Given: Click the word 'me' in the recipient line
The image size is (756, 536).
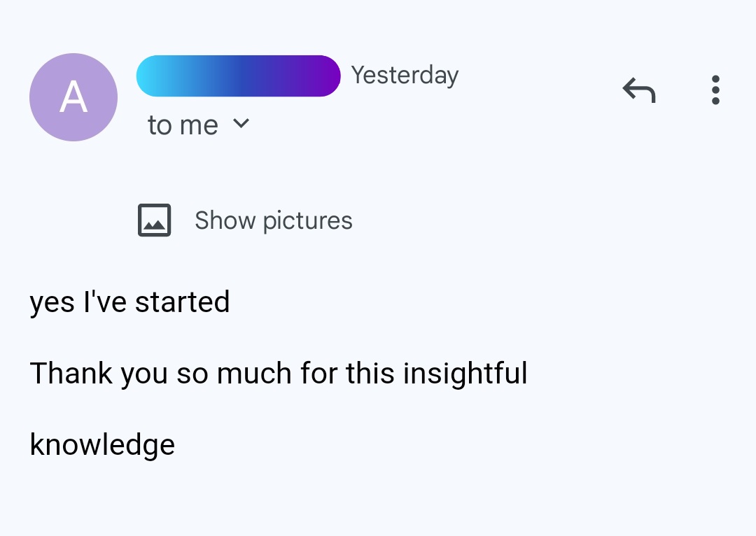Looking at the screenshot, I should (199, 126).
